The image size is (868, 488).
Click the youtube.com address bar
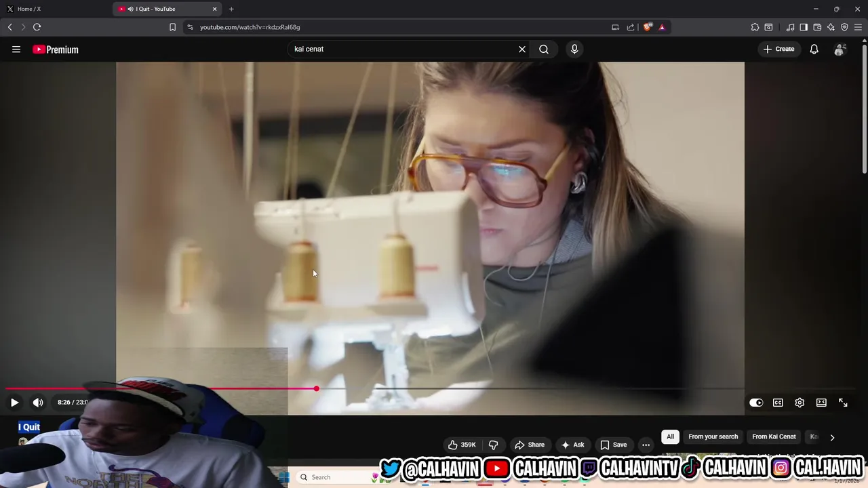[400, 27]
